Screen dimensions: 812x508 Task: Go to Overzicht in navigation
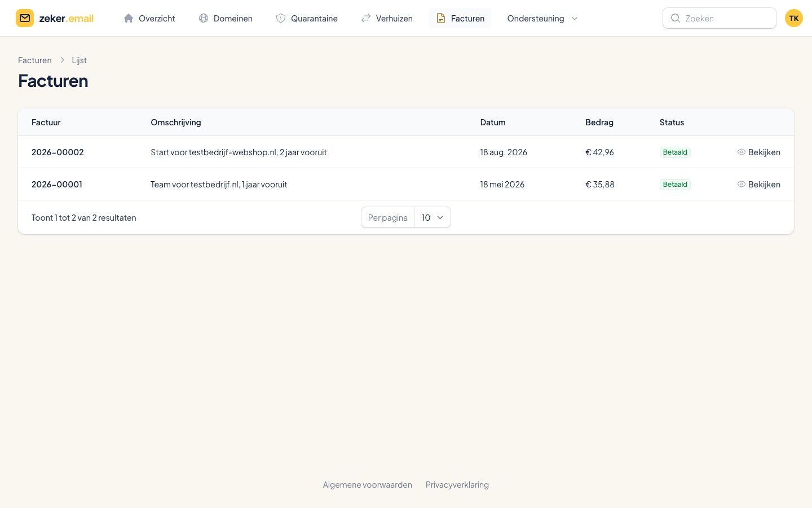(149, 18)
